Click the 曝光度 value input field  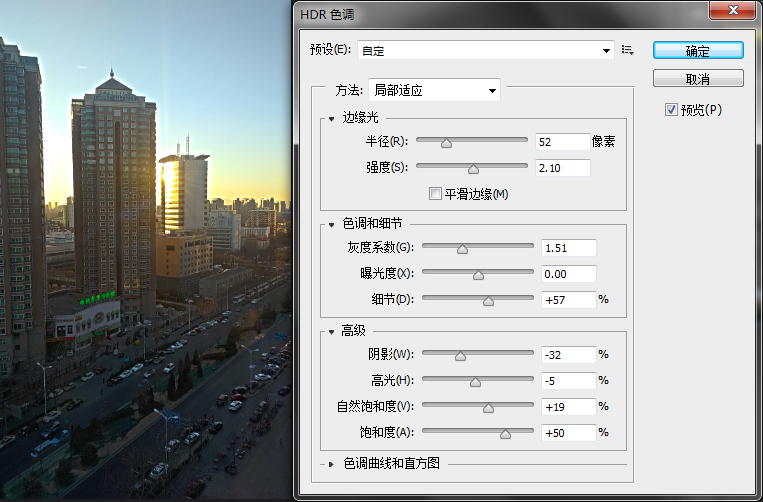point(568,274)
